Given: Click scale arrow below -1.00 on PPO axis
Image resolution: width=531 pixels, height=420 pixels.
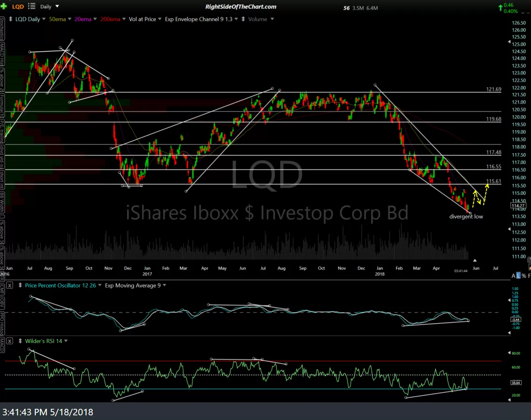Looking at the screenshot, I should [x=509, y=333].
